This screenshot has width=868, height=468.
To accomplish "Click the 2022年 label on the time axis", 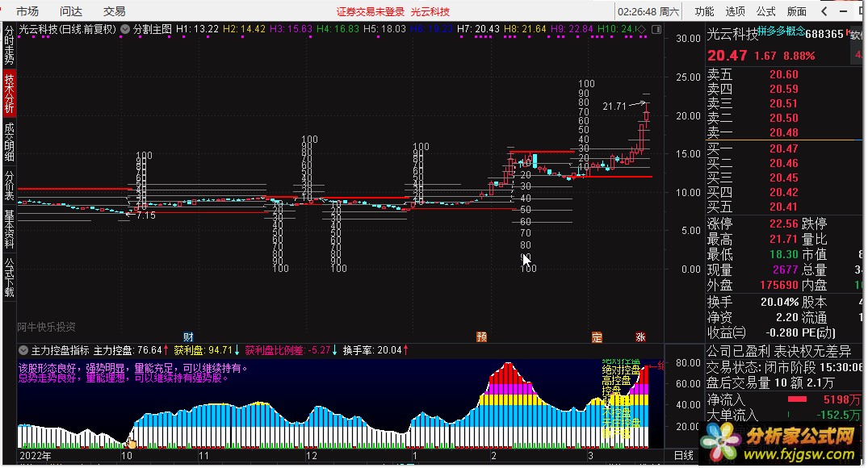I will 36,456.
